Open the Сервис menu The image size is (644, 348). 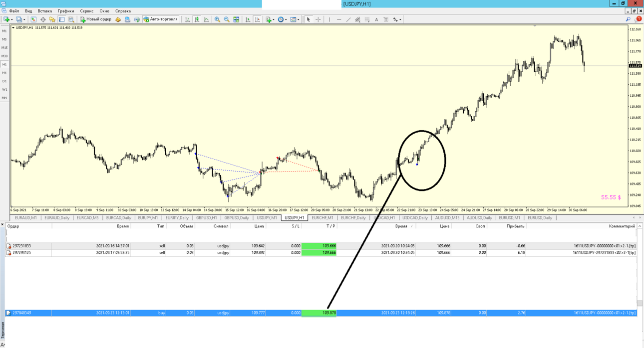(x=87, y=11)
